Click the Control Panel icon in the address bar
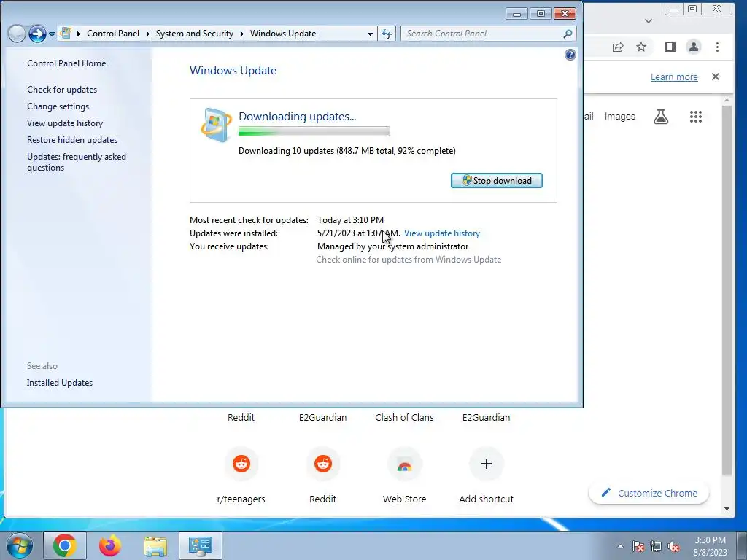 click(66, 34)
